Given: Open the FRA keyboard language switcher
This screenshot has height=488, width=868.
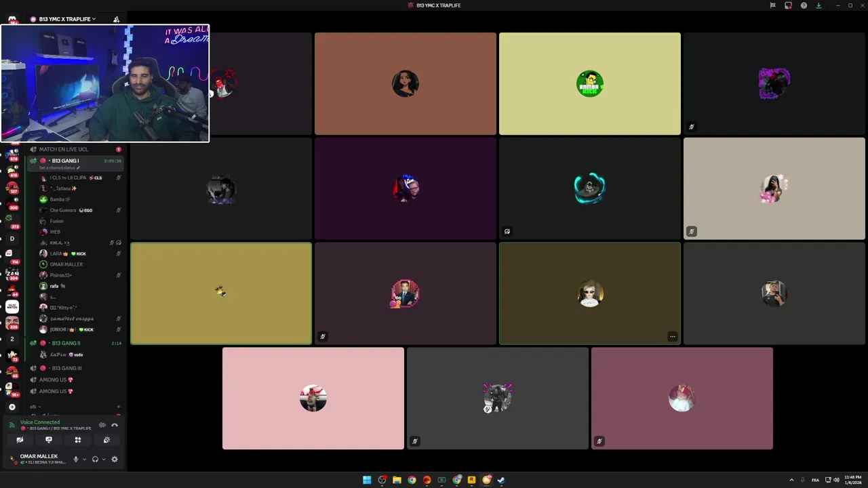Looking at the screenshot, I should tap(815, 480).
